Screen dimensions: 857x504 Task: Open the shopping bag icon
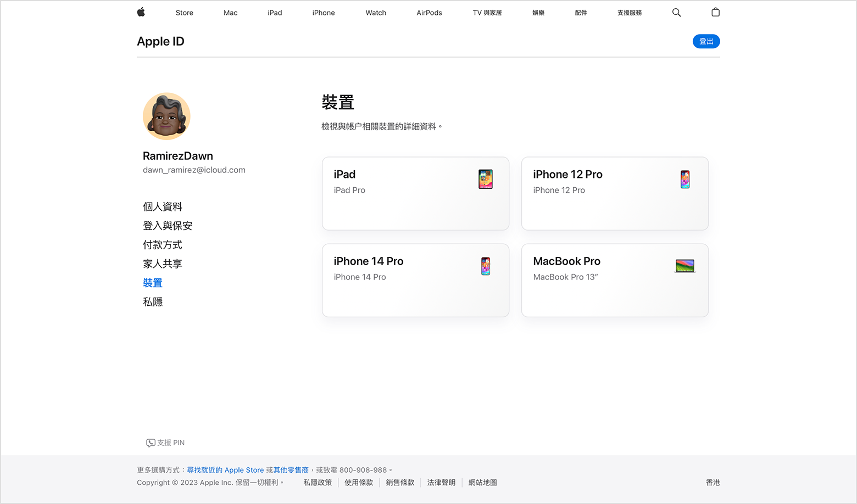click(715, 12)
